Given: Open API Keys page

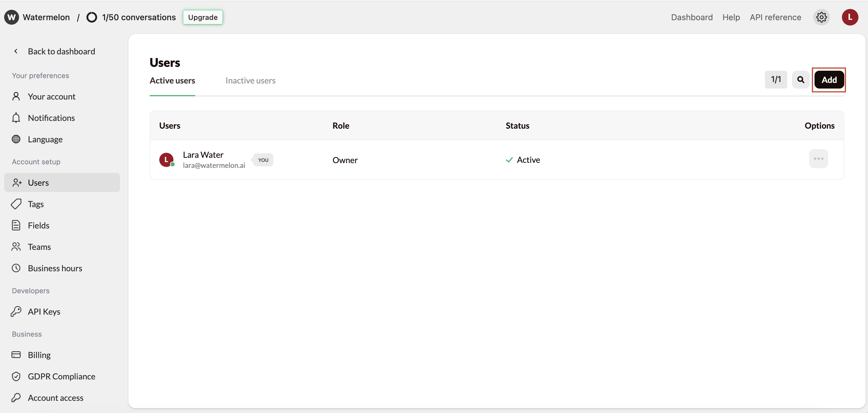Looking at the screenshot, I should 44,311.
